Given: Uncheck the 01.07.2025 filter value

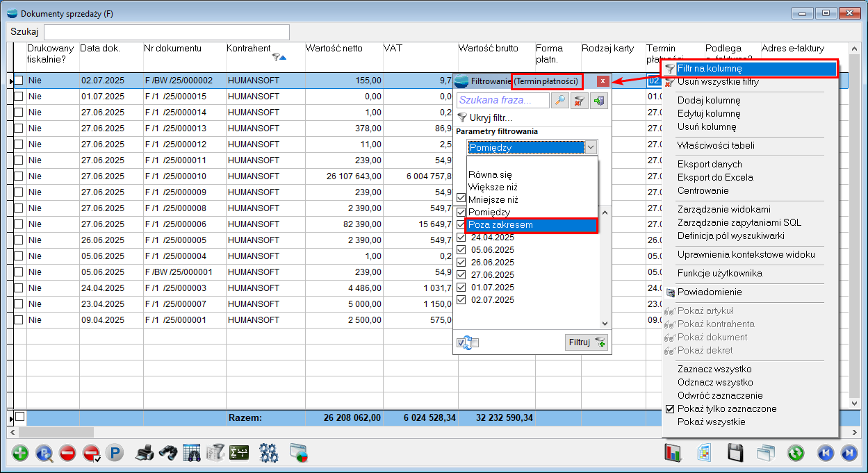Looking at the screenshot, I should coord(461,287).
